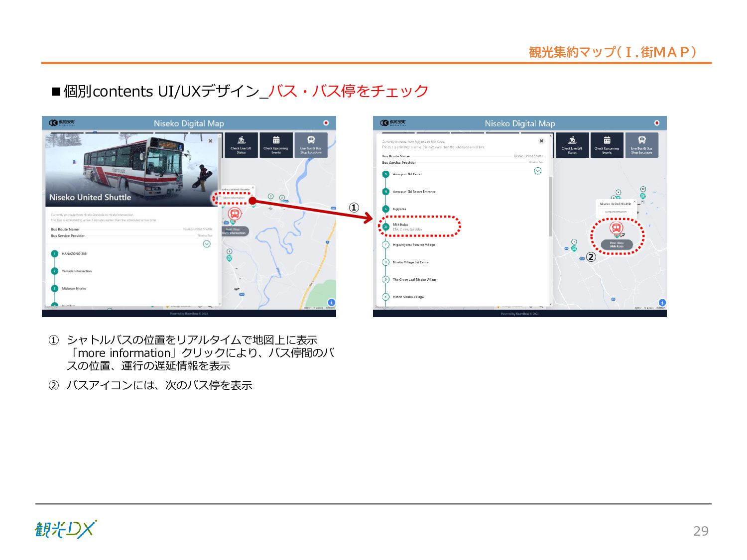This screenshot has height=560, width=747.
Task: Click the Japan flag language icon, left screenshot
Action: coord(326,122)
